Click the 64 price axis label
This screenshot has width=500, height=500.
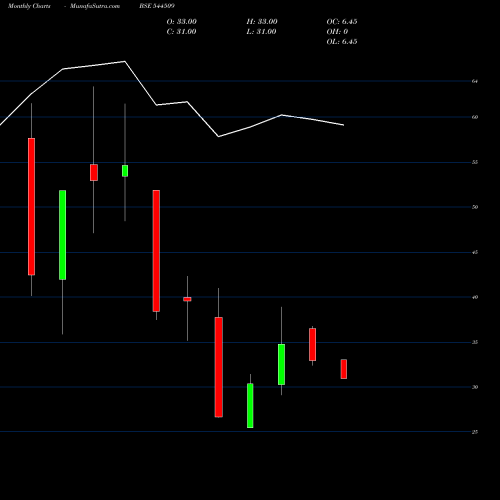point(475,81)
